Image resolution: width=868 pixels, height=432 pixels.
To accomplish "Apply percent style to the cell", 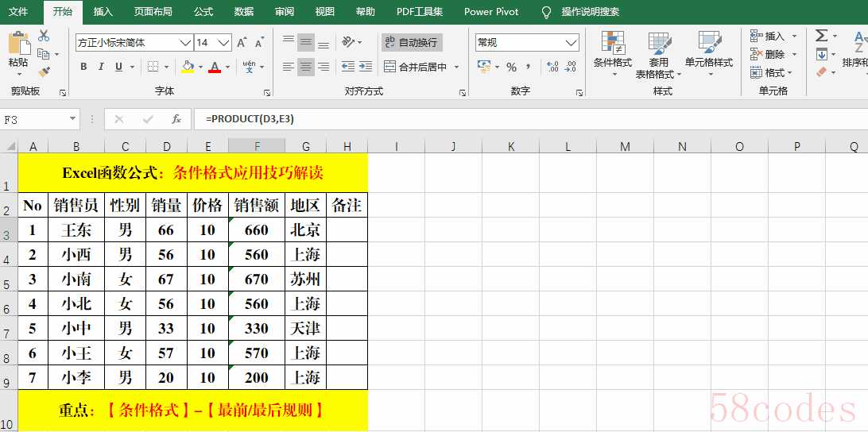I will (x=511, y=67).
